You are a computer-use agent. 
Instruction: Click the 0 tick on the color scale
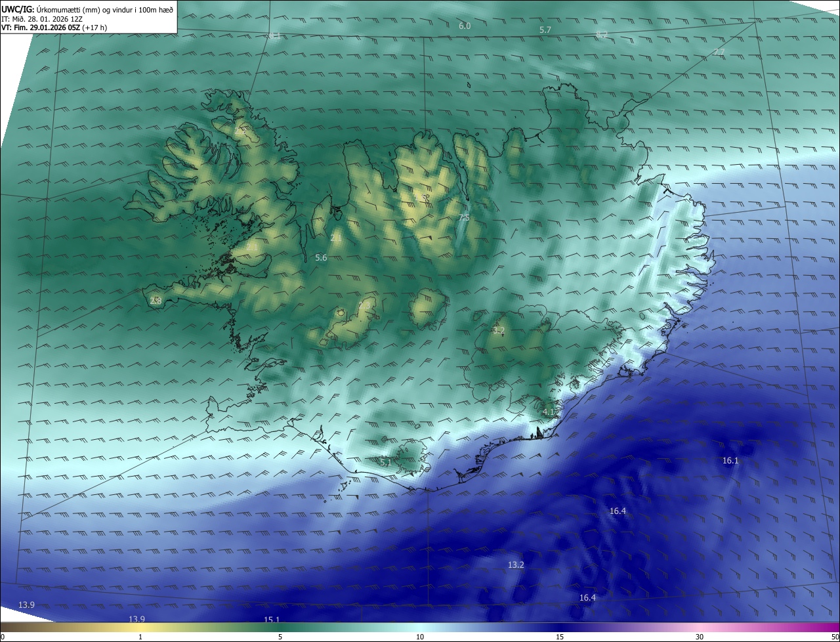(x=3, y=637)
